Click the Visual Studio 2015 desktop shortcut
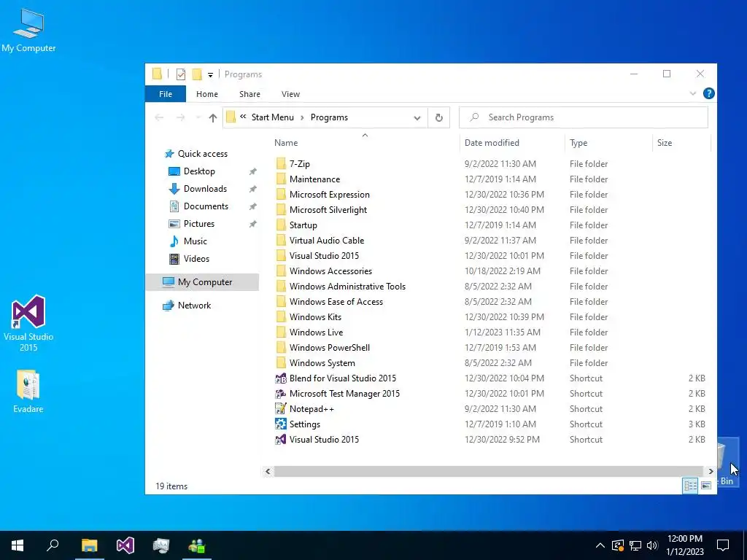Viewport: 747px width, 560px height. point(28,323)
